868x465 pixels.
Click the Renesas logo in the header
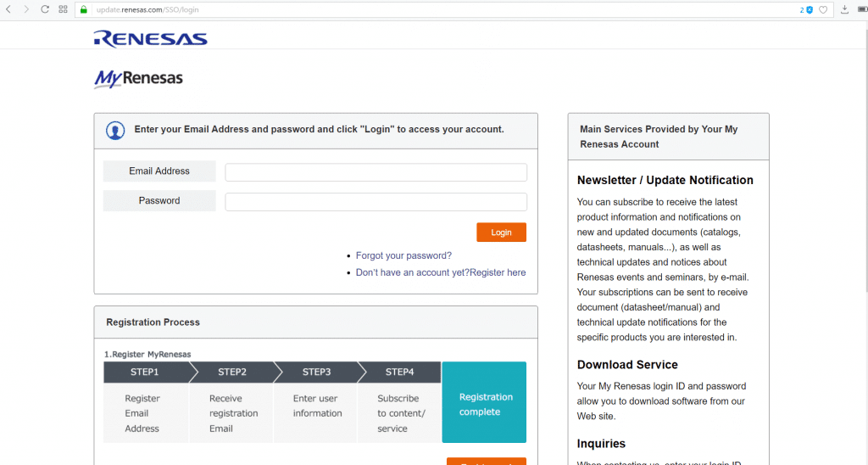tap(150, 38)
